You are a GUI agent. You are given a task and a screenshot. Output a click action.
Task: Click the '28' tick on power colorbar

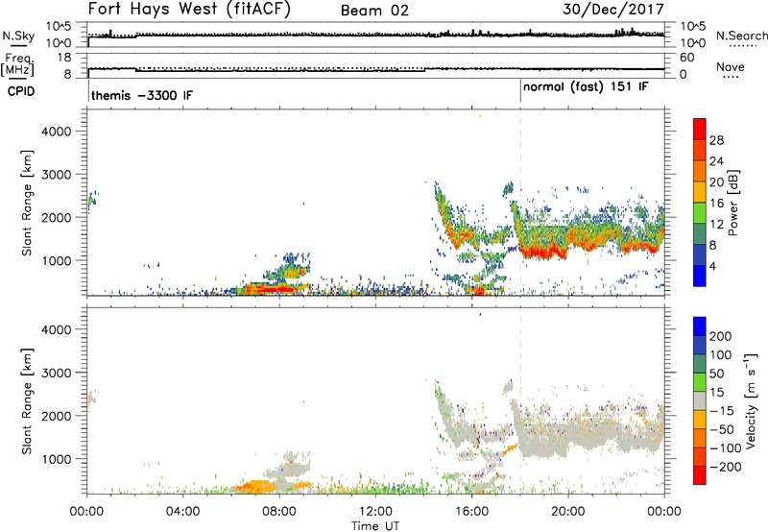(x=716, y=140)
